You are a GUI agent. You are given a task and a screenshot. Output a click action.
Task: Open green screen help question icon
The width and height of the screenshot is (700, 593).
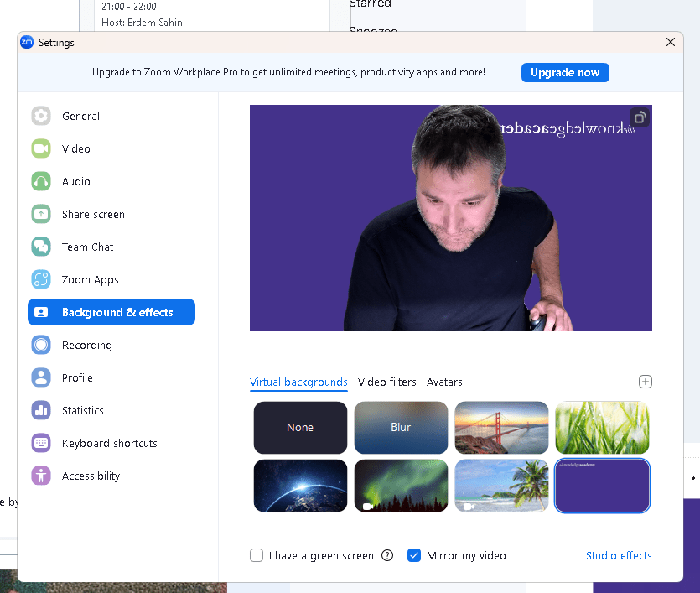tap(387, 555)
